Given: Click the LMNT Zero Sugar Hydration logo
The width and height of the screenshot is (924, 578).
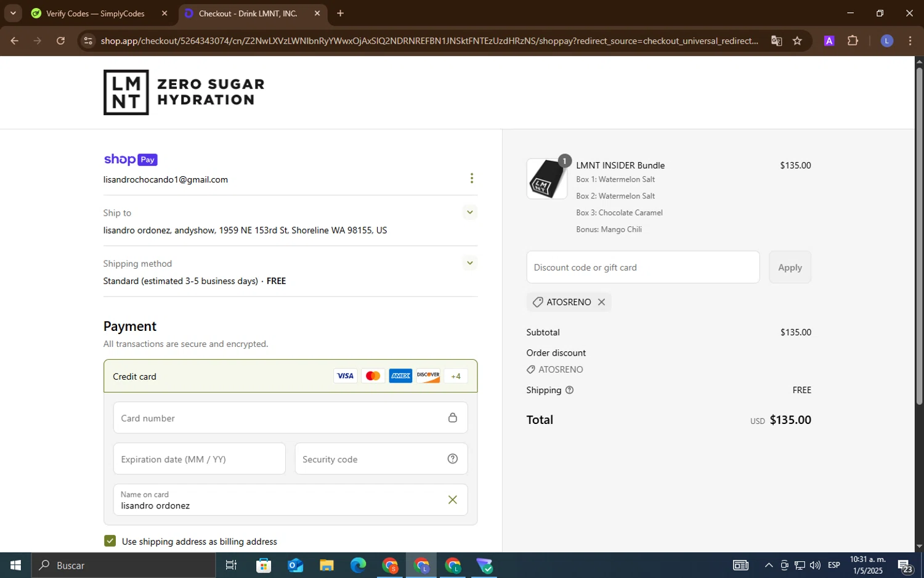Looking at the screenshot, I should pyautogui.click(x=184, y=92).
